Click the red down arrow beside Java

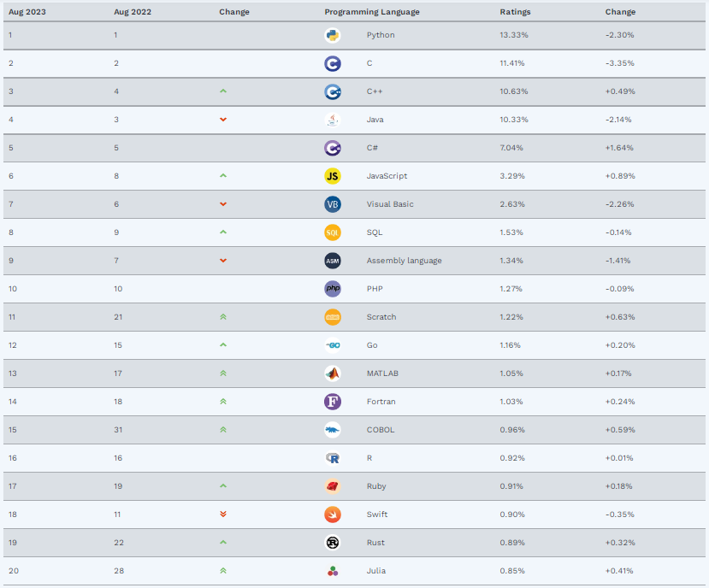click(223, 120)
